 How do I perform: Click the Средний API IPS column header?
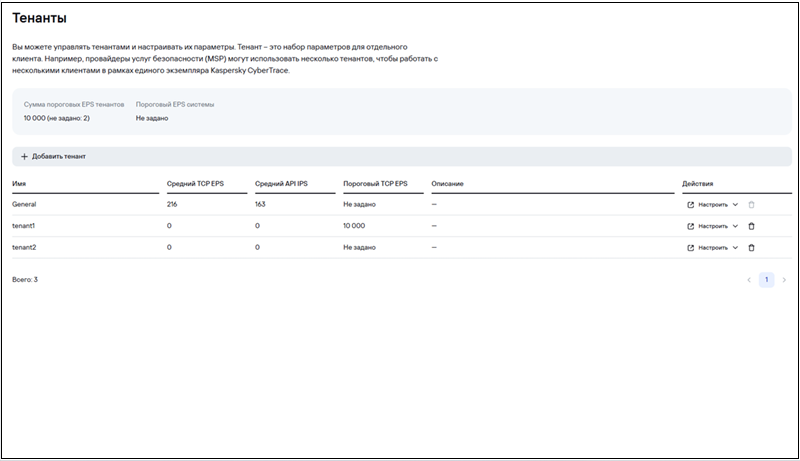point(281,184)
